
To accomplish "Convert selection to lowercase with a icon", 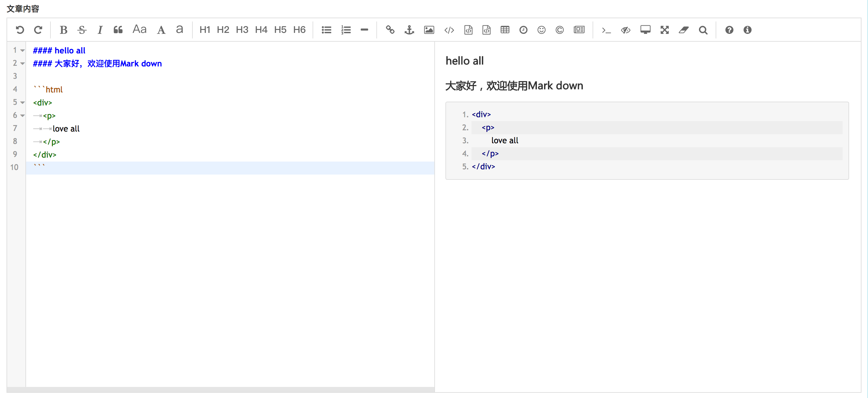I will 180,29.
